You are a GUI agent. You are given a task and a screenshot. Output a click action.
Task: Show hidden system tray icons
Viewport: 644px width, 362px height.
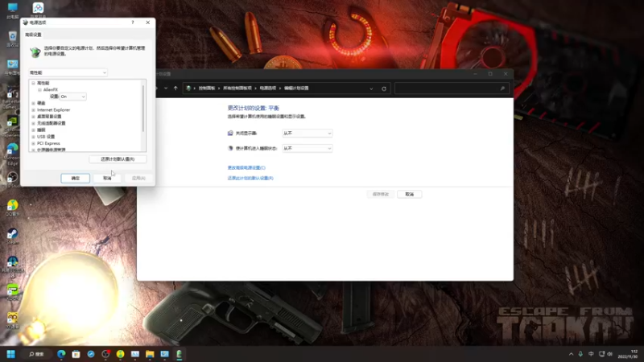click(x=571, y=354)
